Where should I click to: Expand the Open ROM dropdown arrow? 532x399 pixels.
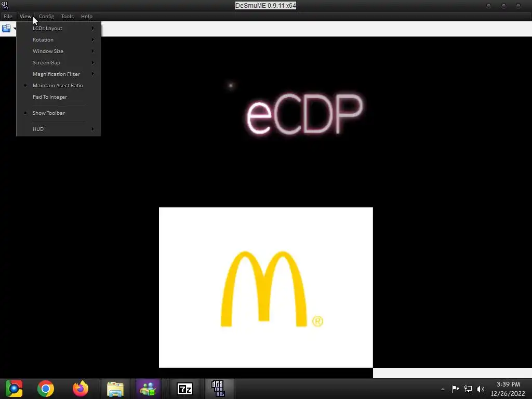point(15,29)
